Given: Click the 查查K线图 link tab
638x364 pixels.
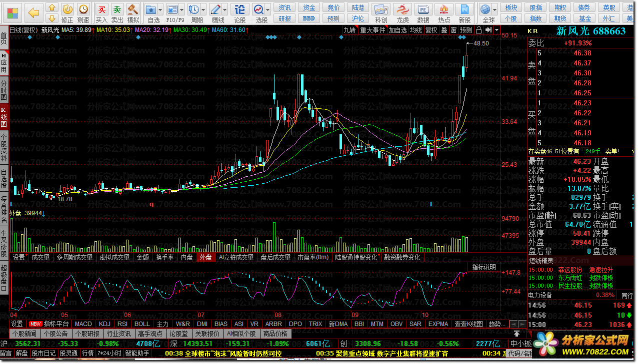Looking at the screenshot, I should click(x=468, y=324).
